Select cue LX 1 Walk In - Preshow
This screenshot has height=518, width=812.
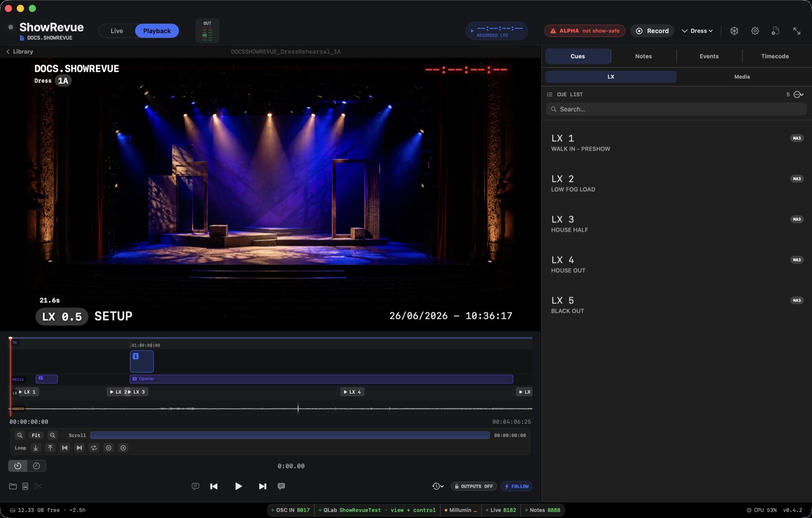(x=677, y=142)
